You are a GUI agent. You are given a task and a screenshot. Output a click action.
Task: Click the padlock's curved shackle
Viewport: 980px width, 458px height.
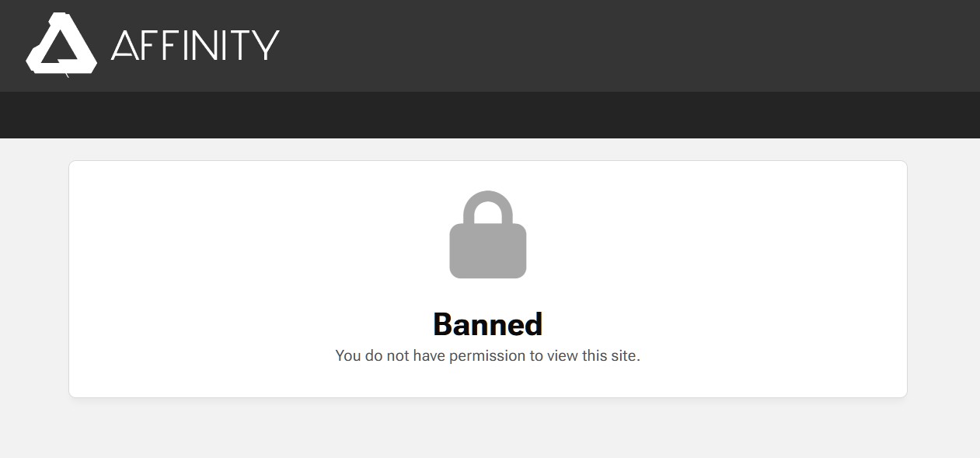[x=488, y=208]
